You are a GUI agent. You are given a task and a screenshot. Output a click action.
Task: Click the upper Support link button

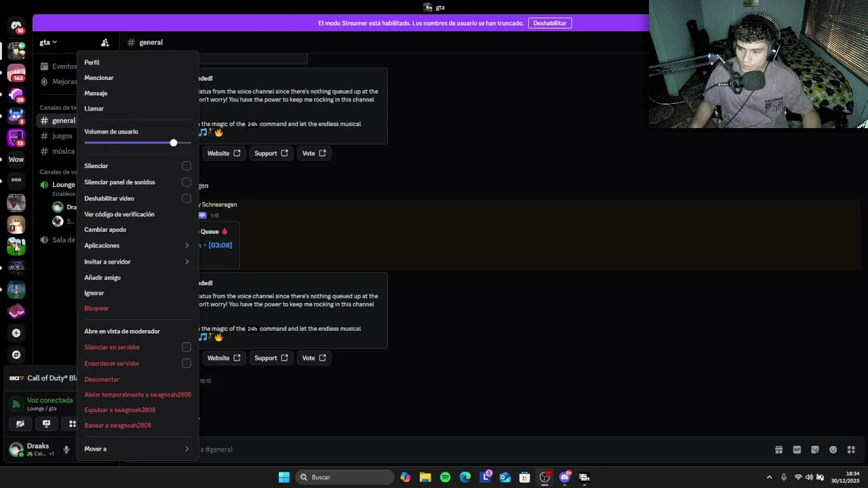(x=271, y=153)
